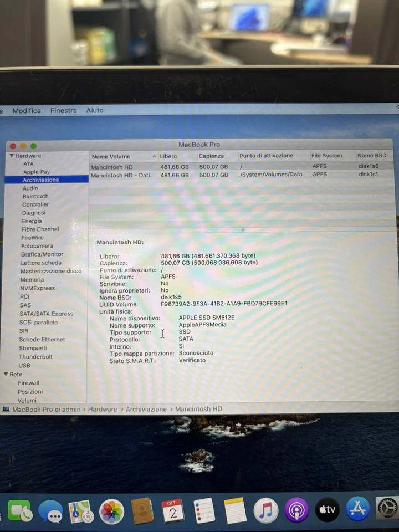Select SCSI parallelo in sidebar
The image size is (399, 532).
pos(38,323)
